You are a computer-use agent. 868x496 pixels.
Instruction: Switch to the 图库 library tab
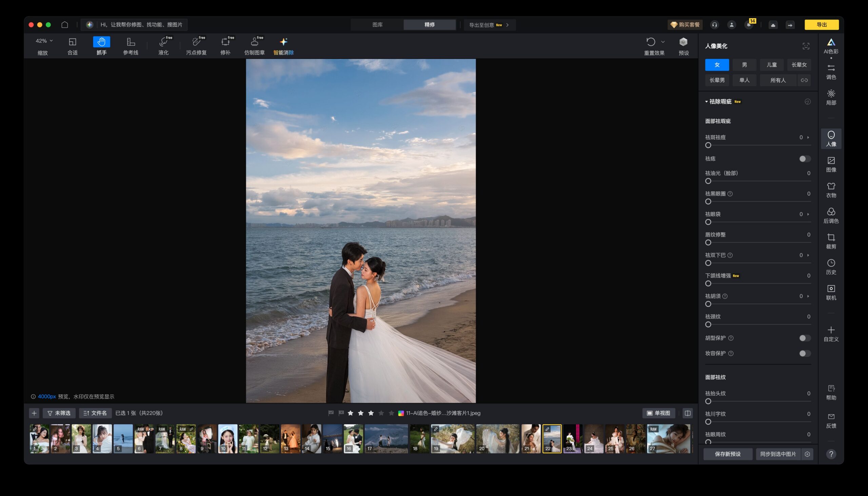(377, 24)
